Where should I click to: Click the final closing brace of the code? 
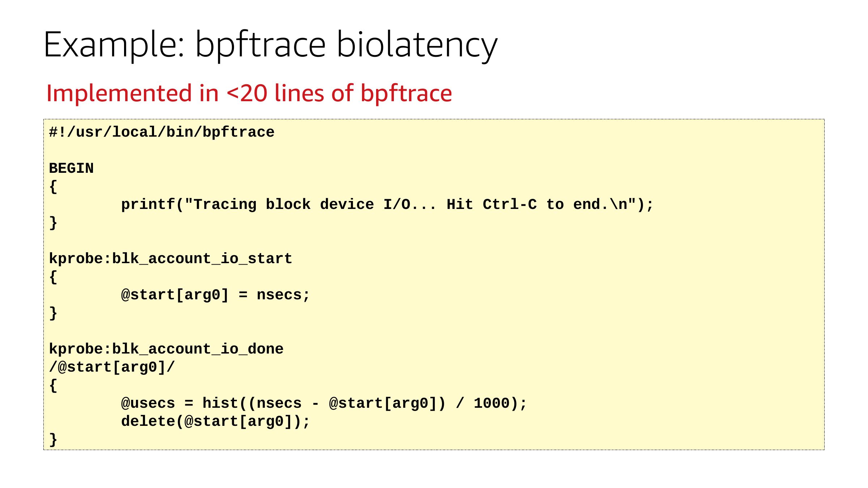pyautogui.click(x=53, y=440)
